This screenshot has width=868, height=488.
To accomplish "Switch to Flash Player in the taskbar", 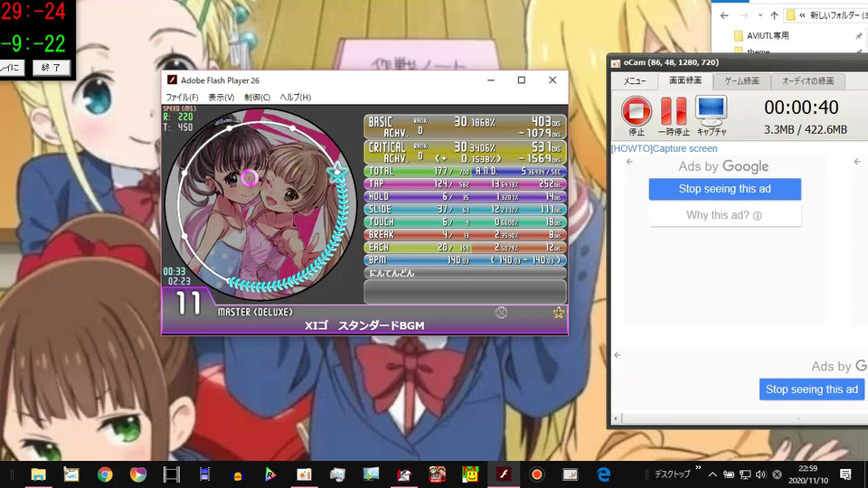I will pyautogui.click(x=504, y=474).
